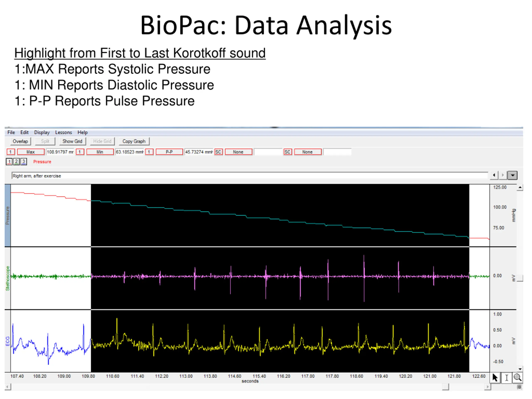This screenshot has width=532, height=399.
Task: Open the P-P measurement type dropdown
Action: (169, 152)
